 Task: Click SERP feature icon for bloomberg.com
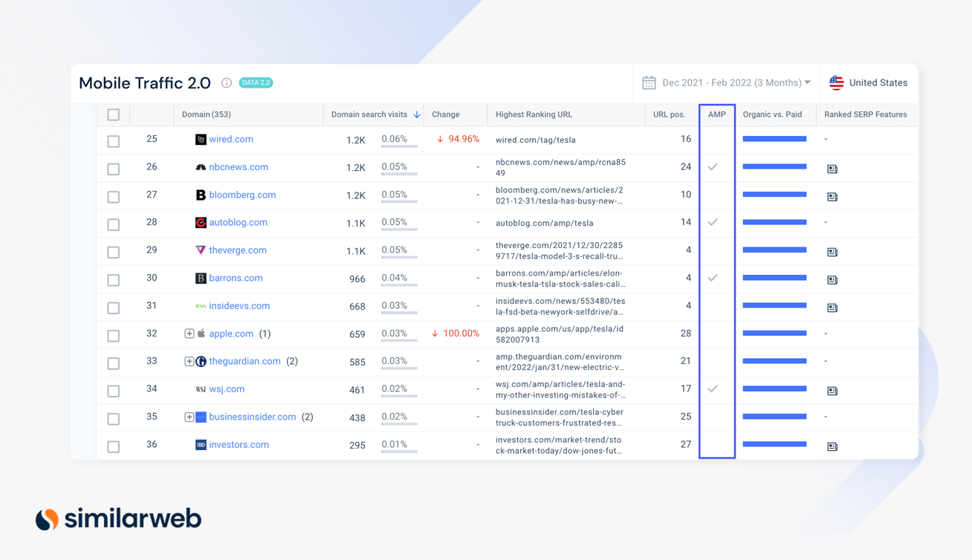pyautogui.click(x=832, y=197)
